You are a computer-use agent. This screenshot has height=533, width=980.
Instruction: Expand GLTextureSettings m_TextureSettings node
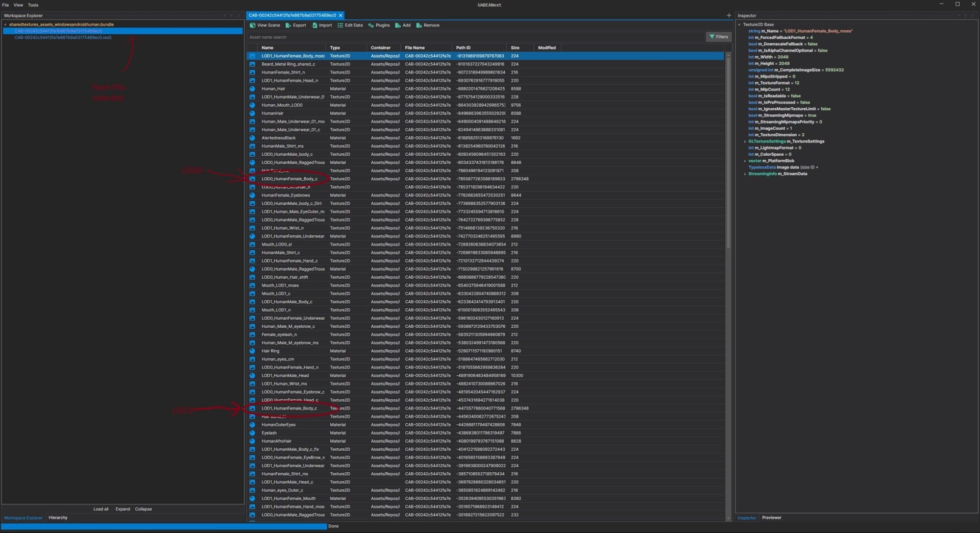coord(745,141)
